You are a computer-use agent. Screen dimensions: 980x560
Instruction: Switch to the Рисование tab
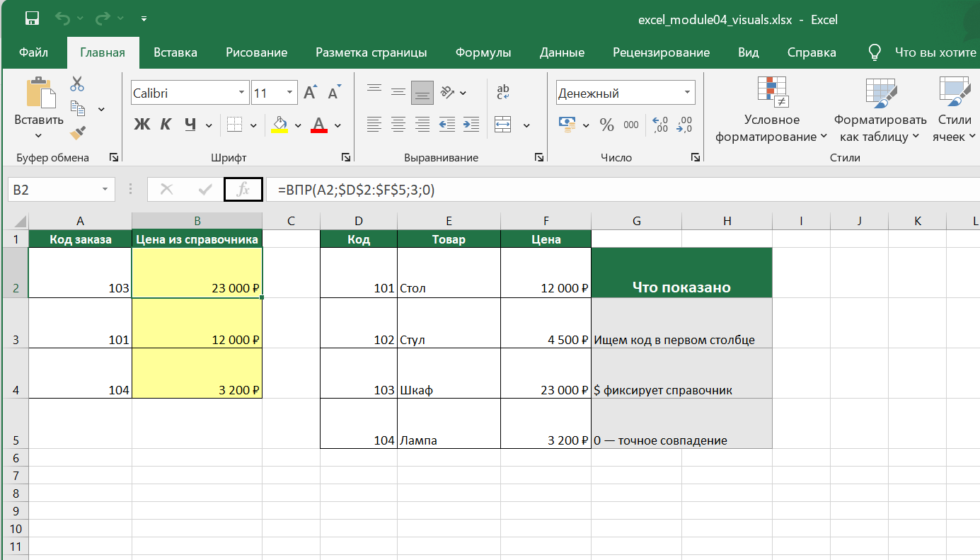pyautogui.click(x=257, y=52)
